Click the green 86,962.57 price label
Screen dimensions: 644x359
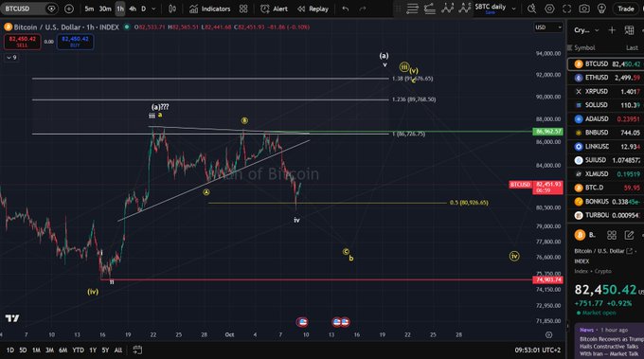tap(548, 132)
